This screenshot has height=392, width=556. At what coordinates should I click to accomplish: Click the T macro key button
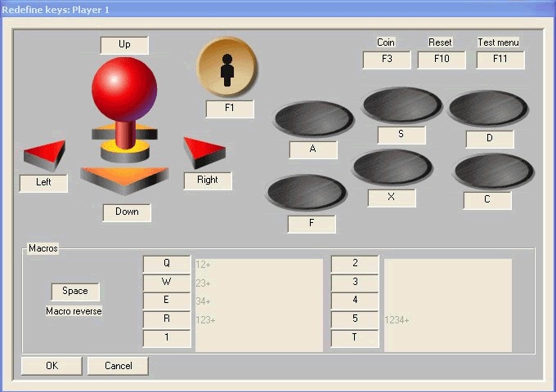point(355,339)
